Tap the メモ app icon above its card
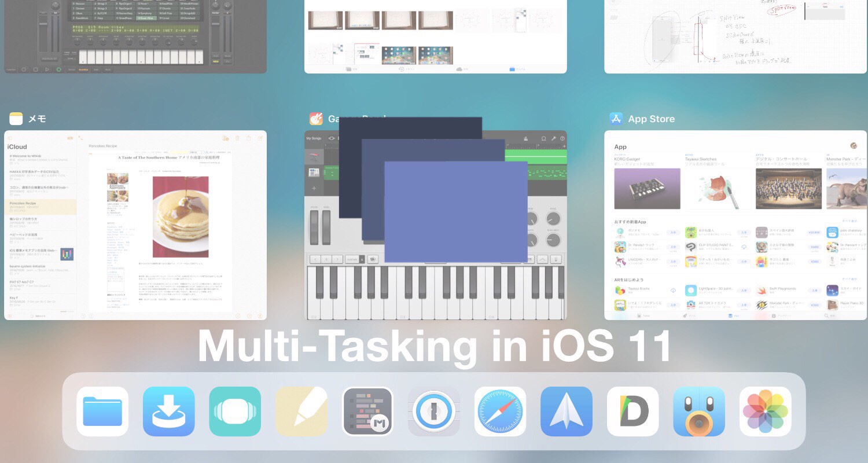 [x=16, y=119]
